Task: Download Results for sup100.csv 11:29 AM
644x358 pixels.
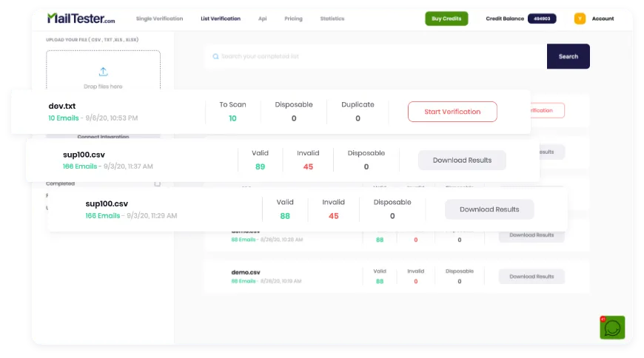Action: pyautogui.click(x=489, y=209)
